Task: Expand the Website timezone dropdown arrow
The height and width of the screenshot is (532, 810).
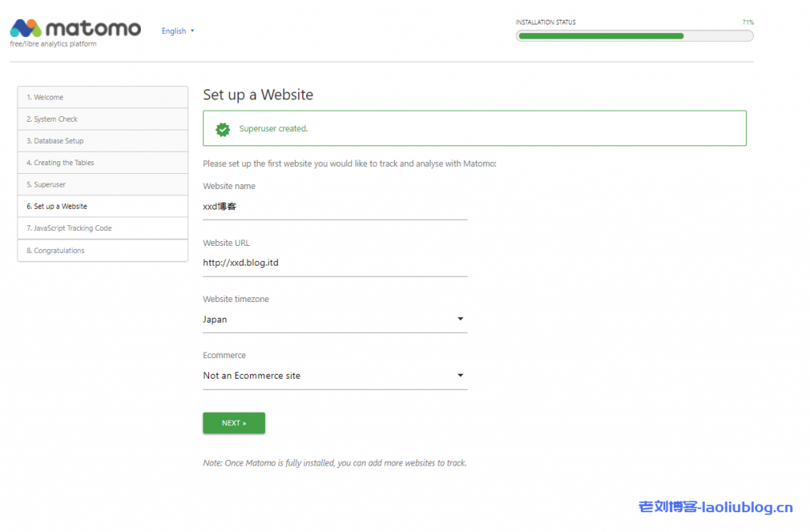Action: 460,319
